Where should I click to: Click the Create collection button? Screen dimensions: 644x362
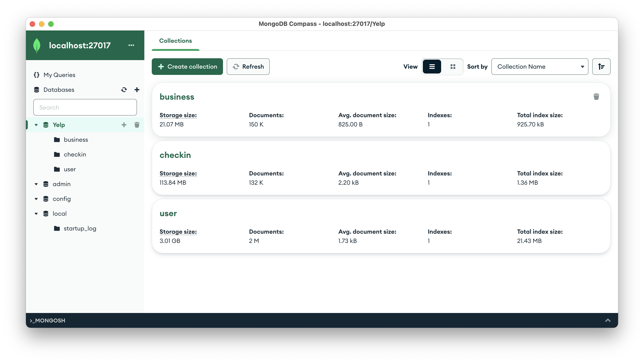click(x=187, y=66)
